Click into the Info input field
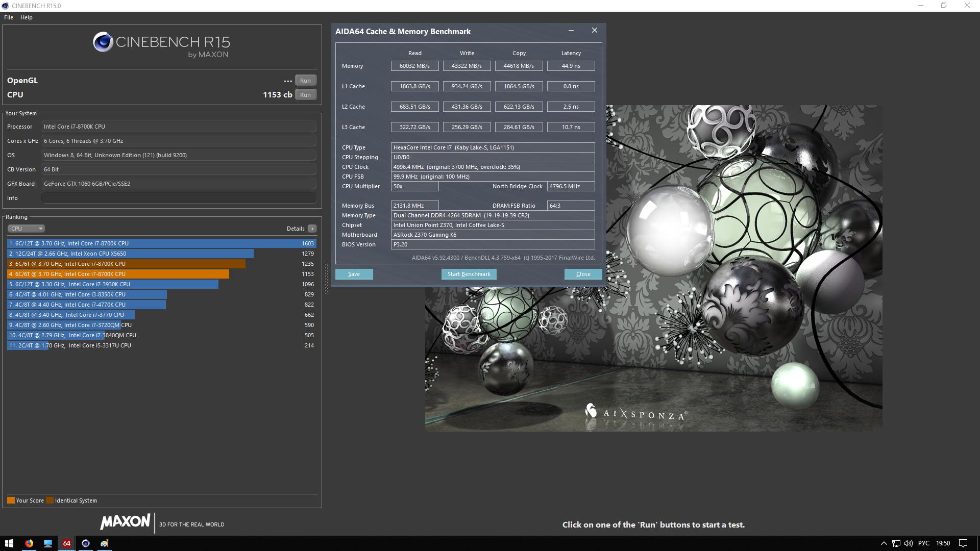980x551 pixels. click(179, 198)
